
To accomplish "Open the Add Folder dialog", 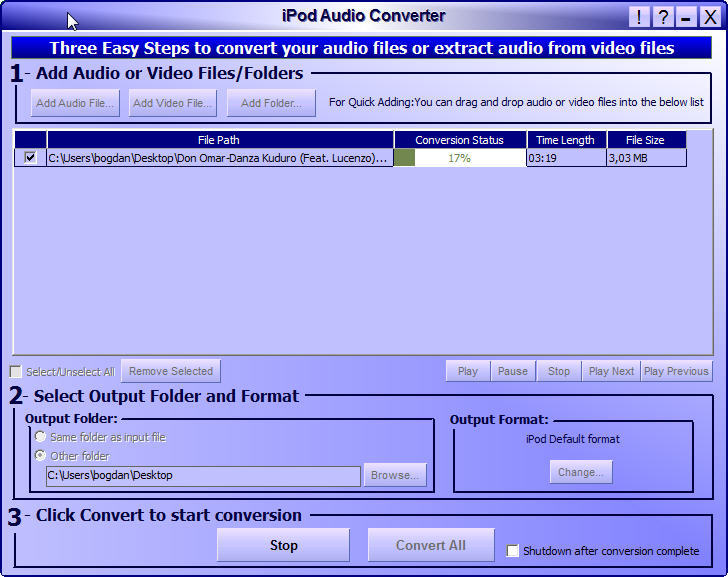I will coord(271,103).
